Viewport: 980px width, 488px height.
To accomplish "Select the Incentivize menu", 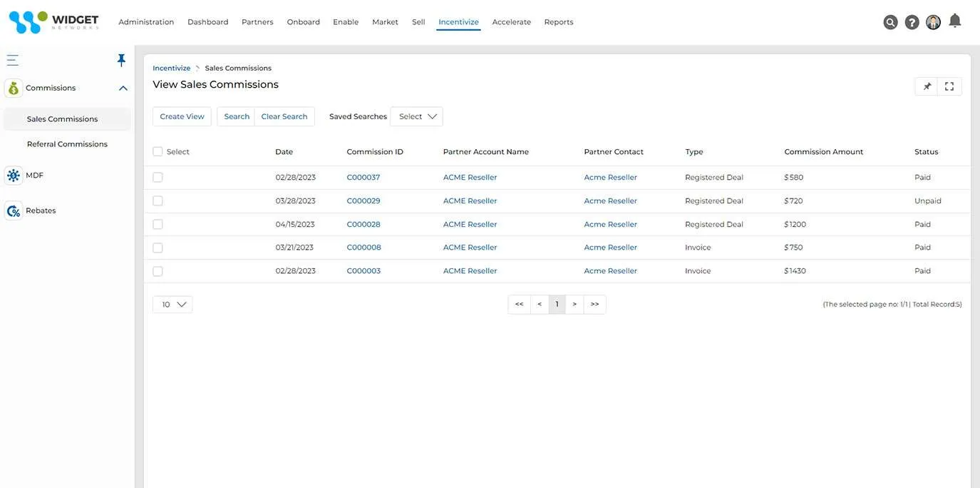I will [x=458, y=22].
